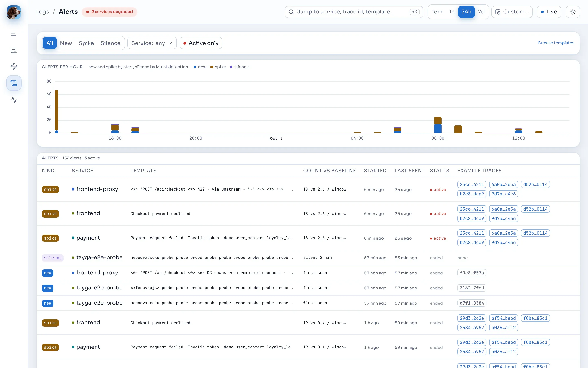The width and height of the screenshot is (588, 368).
Task: Click the downstream_remote_disconnect template text
Action: [x=212, y=273]
